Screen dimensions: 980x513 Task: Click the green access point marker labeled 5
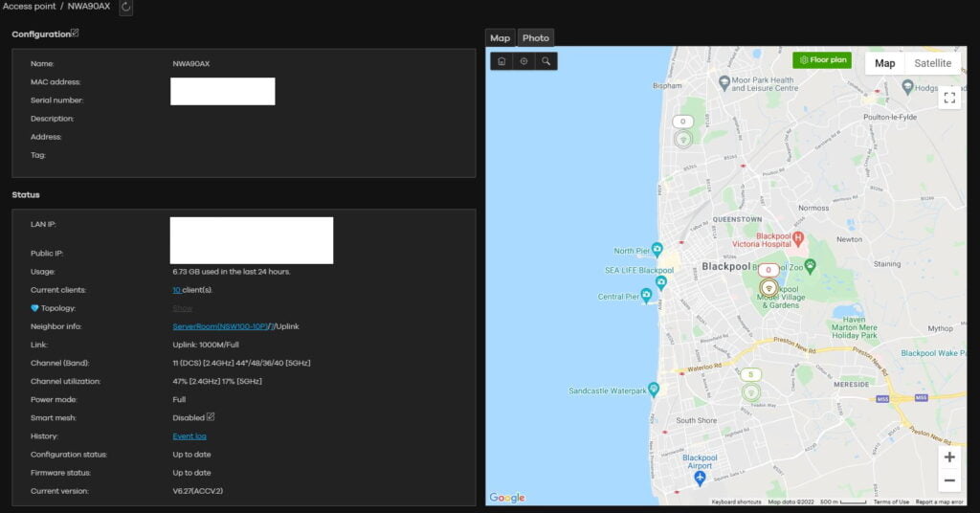pos(751,391)
